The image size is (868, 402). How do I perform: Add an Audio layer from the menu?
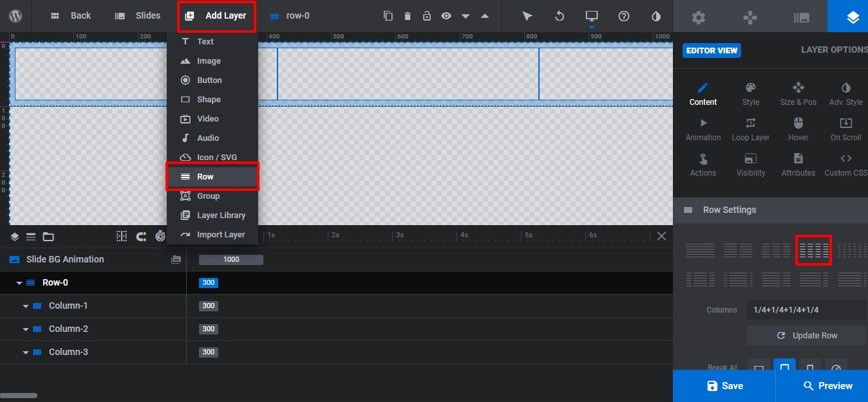212,138
